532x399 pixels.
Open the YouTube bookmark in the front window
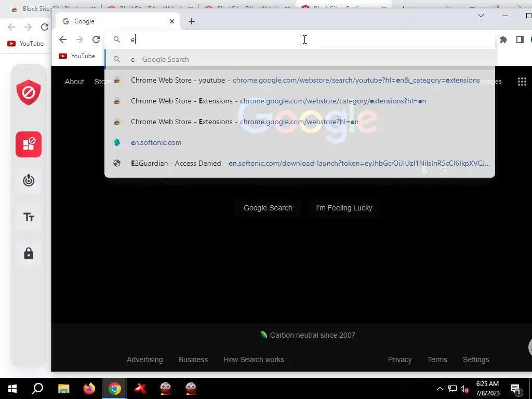click(77, 56)
